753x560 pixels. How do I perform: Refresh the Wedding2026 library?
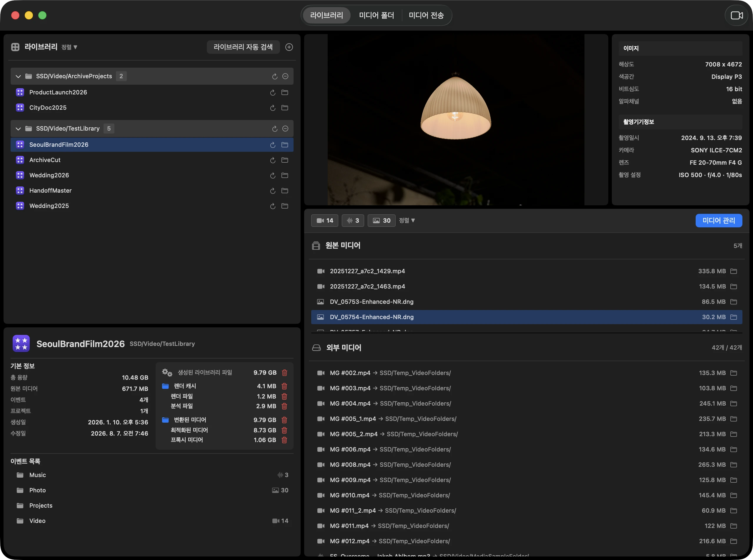(273, 176)
